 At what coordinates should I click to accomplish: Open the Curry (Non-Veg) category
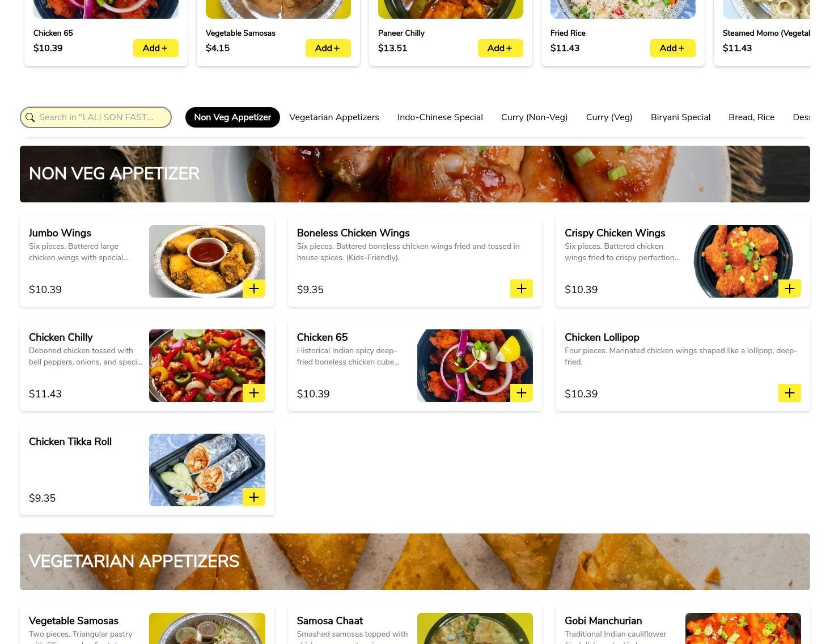534,117
